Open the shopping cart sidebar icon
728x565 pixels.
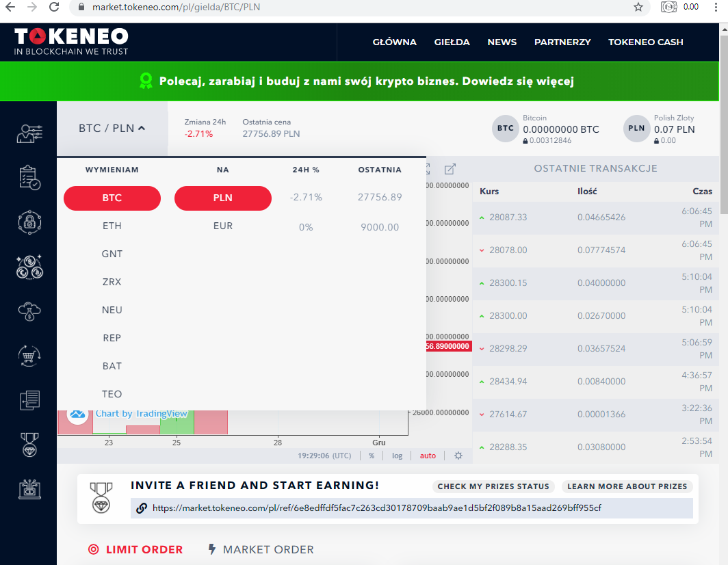(29, 356)
